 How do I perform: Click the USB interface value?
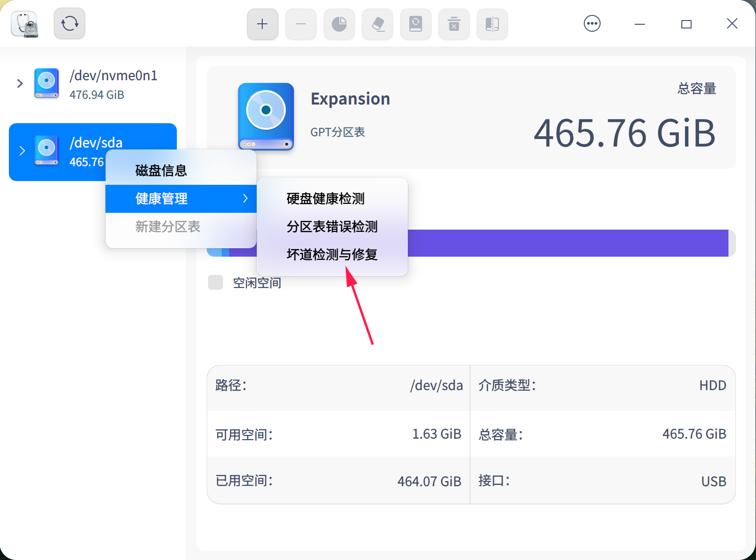(714, 481)
